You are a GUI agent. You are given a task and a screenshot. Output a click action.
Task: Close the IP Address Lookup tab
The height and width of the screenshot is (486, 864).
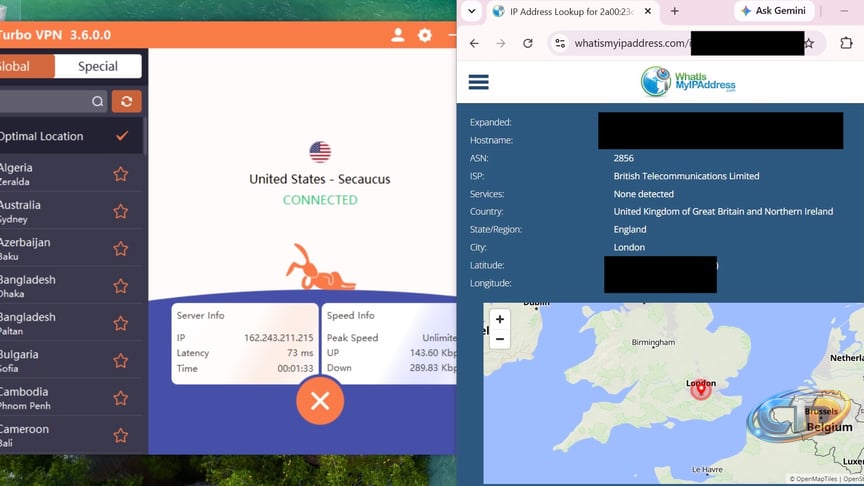tap(648, 11)
